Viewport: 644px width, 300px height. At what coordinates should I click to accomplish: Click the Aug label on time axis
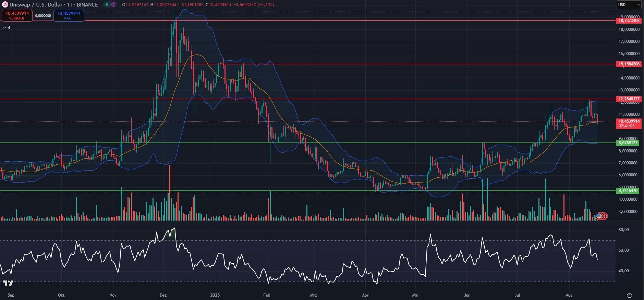[569, 295]
